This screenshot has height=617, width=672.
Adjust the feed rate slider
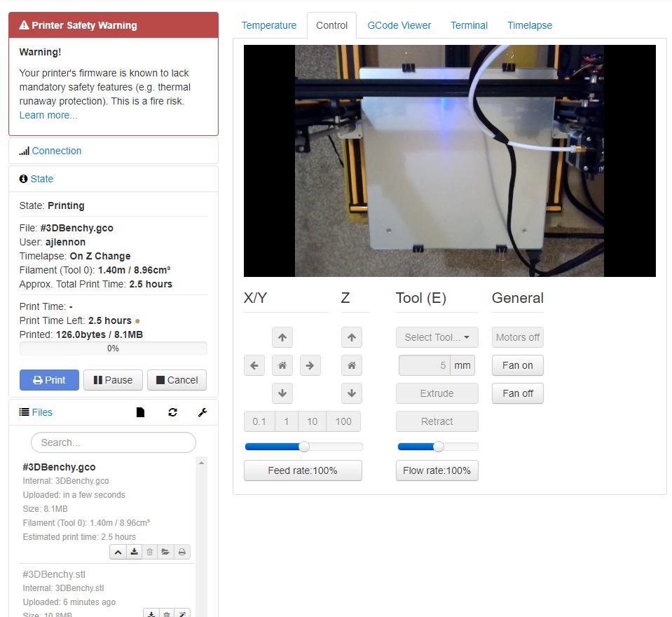coord(303,447)
